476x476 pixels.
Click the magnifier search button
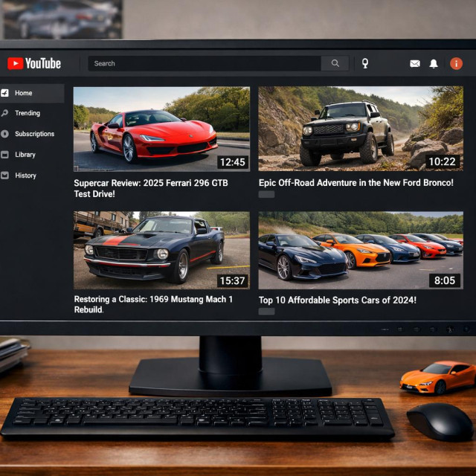[335, 63]
